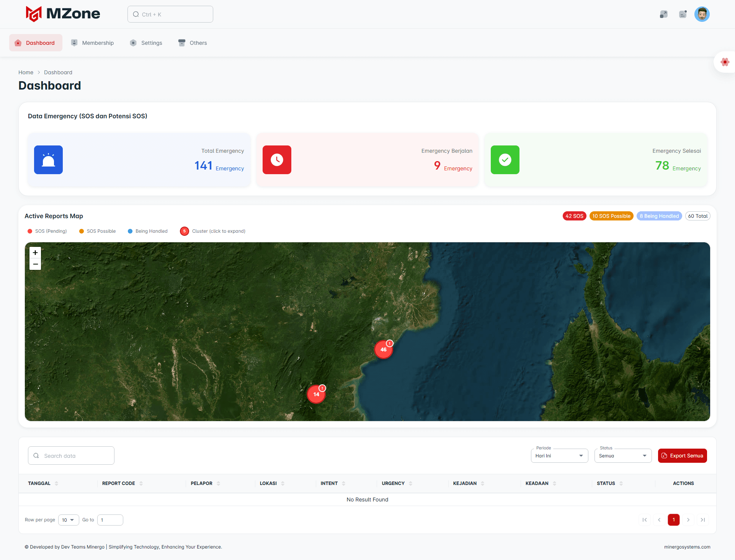Open minergosystems.com footer link

[x=687, y=547]
